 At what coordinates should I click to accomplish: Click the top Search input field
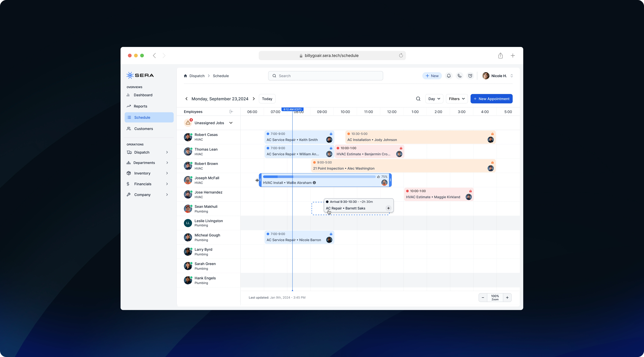325,76
